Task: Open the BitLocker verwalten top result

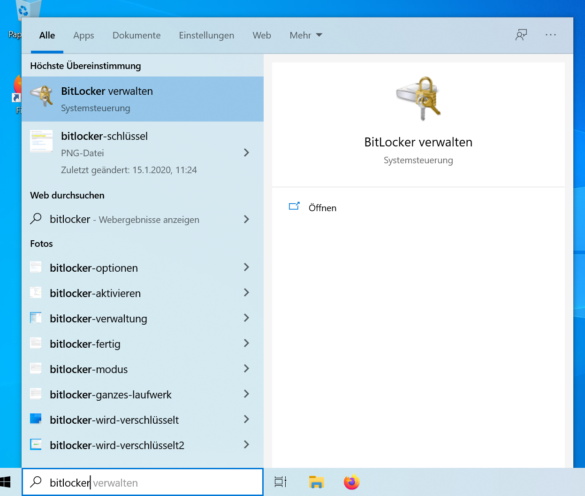Action: click(143, 99)
